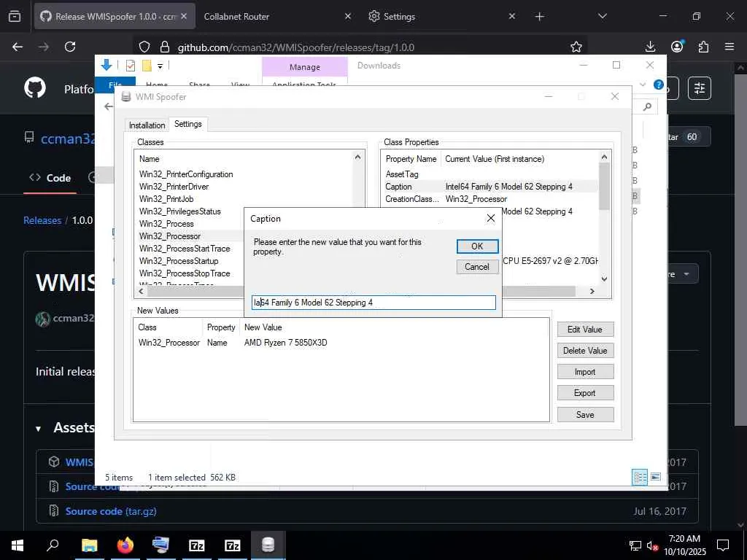This screenshot has height=560, width=747.
Task: Select Win32_ProcessStopTrace class
Action: [x=185, y=273]
